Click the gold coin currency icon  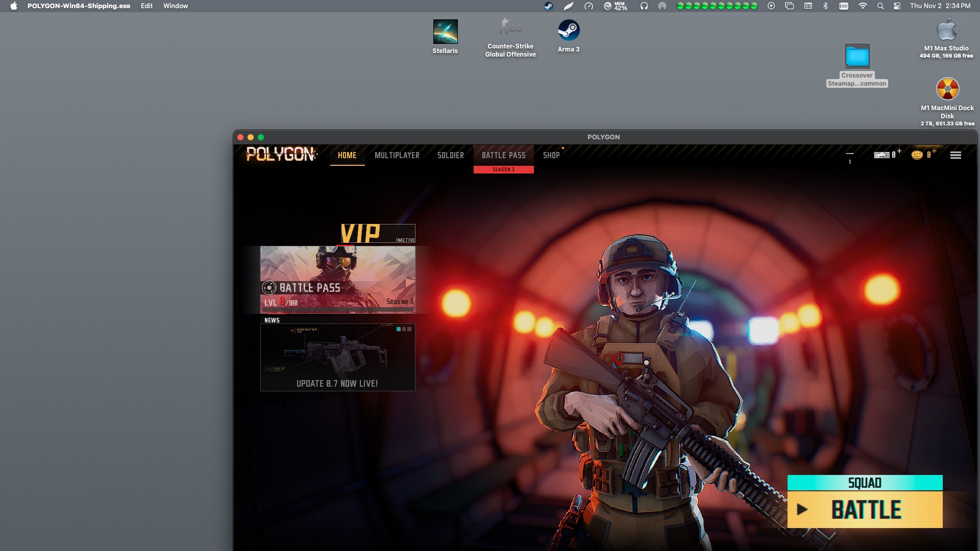(x=918, y=156)
